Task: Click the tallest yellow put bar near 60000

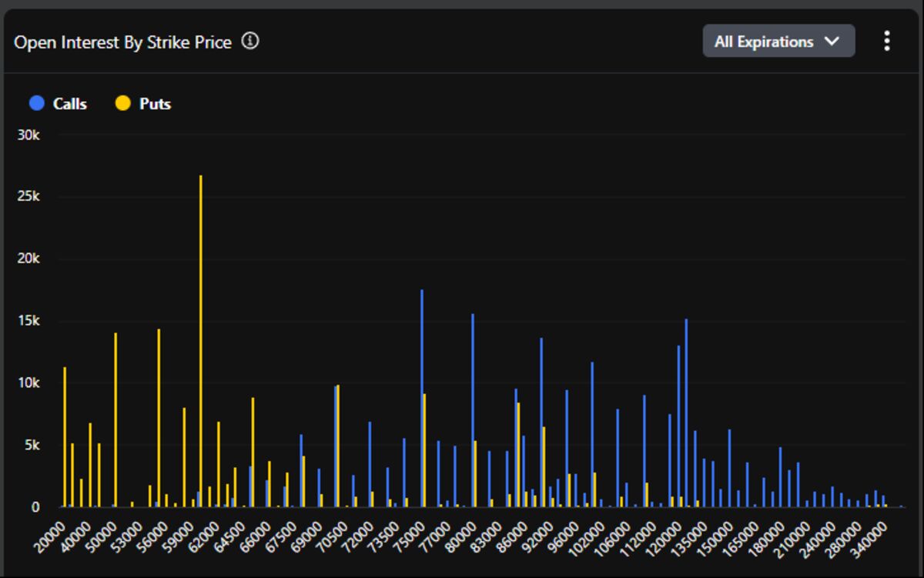Action: tap(201, 346)
